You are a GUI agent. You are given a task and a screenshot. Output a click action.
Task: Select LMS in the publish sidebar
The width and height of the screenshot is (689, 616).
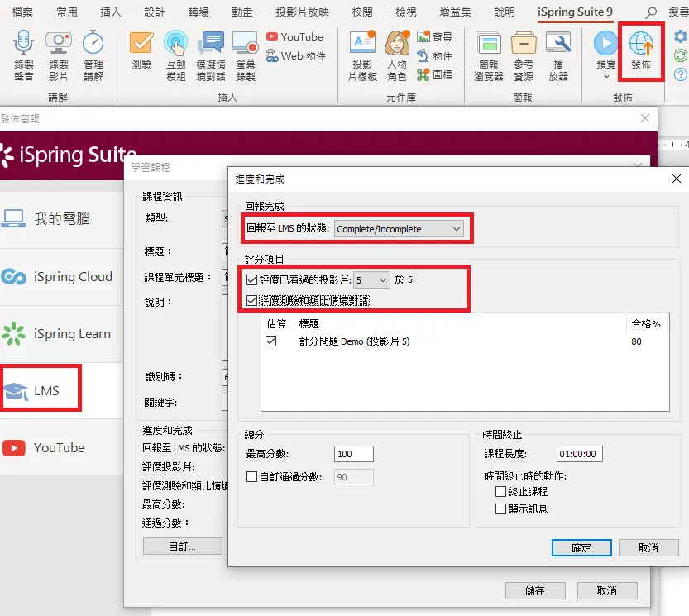pyautogui.click(x=40, y=390)
